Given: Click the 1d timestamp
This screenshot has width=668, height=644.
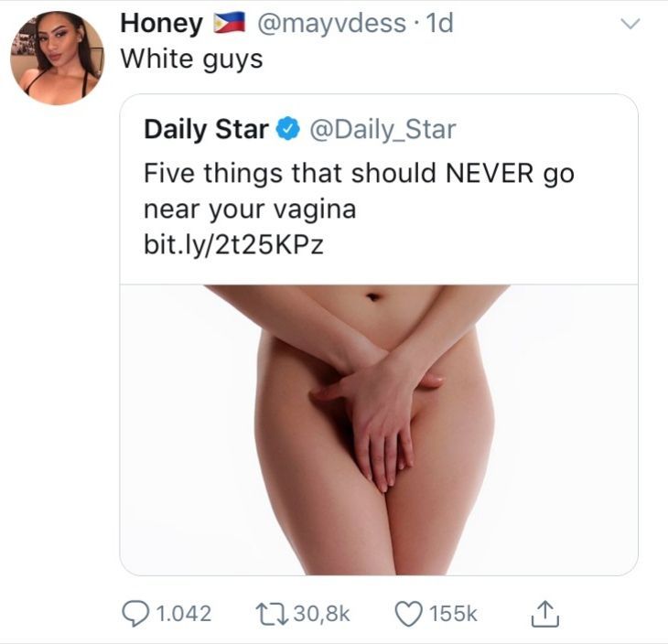Looking at the screenshot, I should click(x=440, y=25).
